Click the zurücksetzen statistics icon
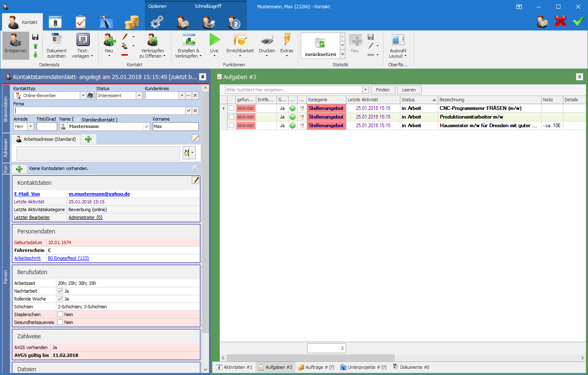 click(321, 46)
